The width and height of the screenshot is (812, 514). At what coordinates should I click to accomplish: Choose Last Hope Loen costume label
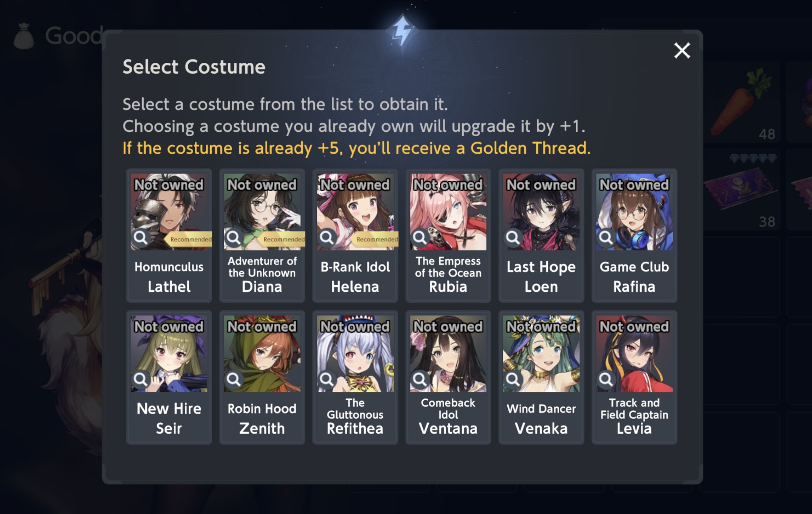541,277
